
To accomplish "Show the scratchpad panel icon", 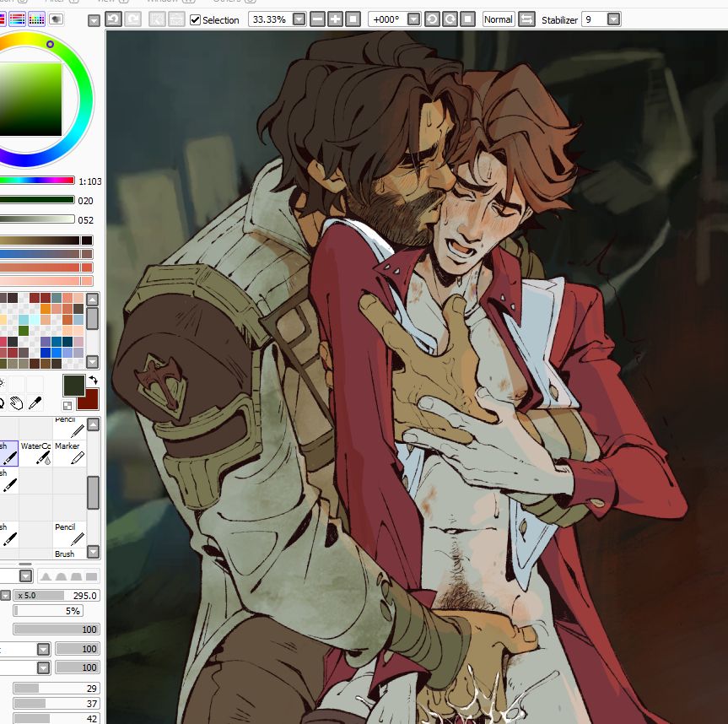I will tap(57, 19).
